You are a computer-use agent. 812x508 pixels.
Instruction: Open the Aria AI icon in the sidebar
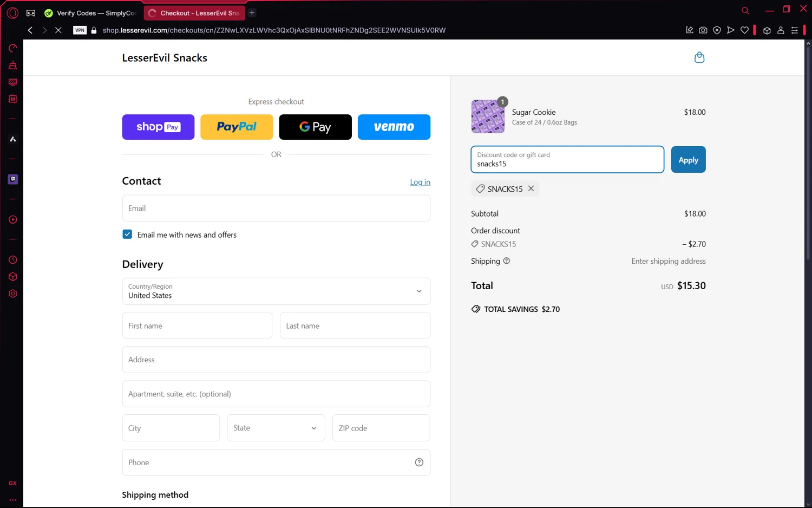tap(13, 139)
